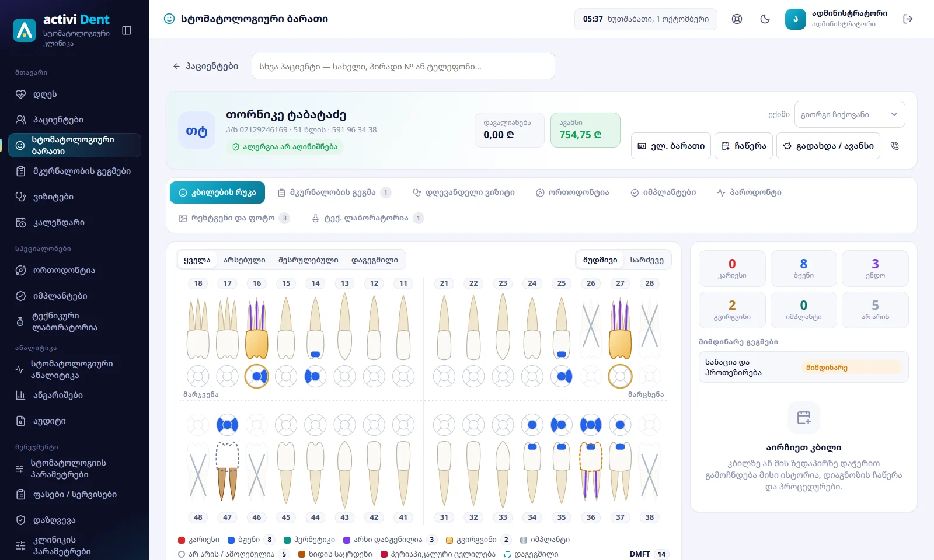Filter teeth by ყველა

197,260
